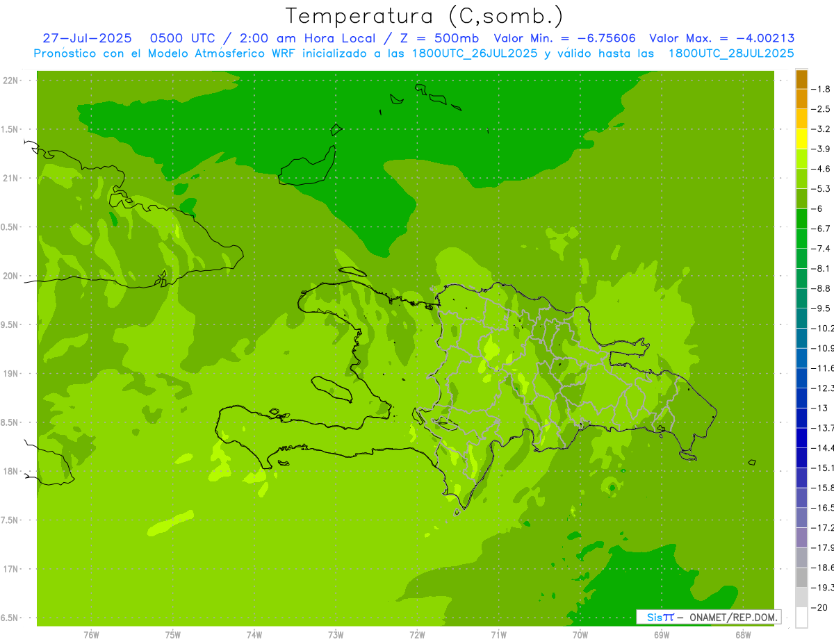Click the "76W" longitude axis label
This screenshot has width=834, height=644.
[x=91, y=635]
